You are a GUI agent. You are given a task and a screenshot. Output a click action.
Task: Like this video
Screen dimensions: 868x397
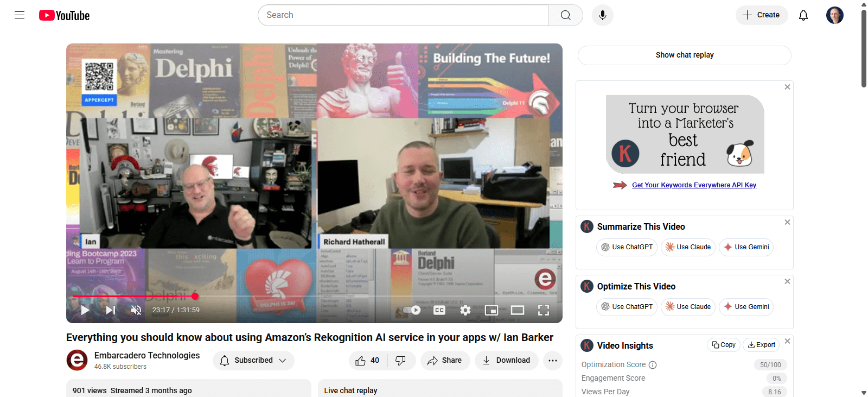click(x=368, y=361)
